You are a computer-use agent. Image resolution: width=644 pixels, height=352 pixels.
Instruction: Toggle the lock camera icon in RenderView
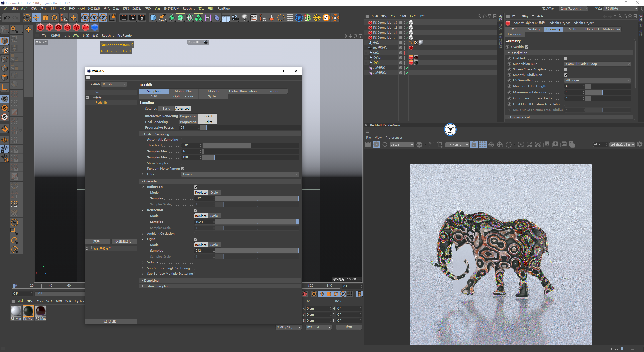[474, 145]
